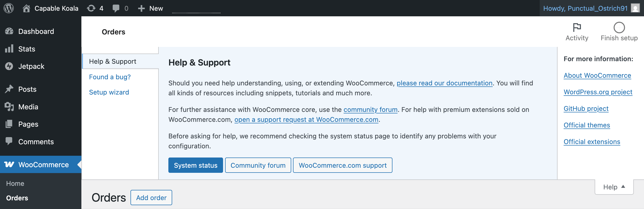Open the comments bubble icon in admin bar
This screenshot has height=209, width=644.
coord(116,8)
